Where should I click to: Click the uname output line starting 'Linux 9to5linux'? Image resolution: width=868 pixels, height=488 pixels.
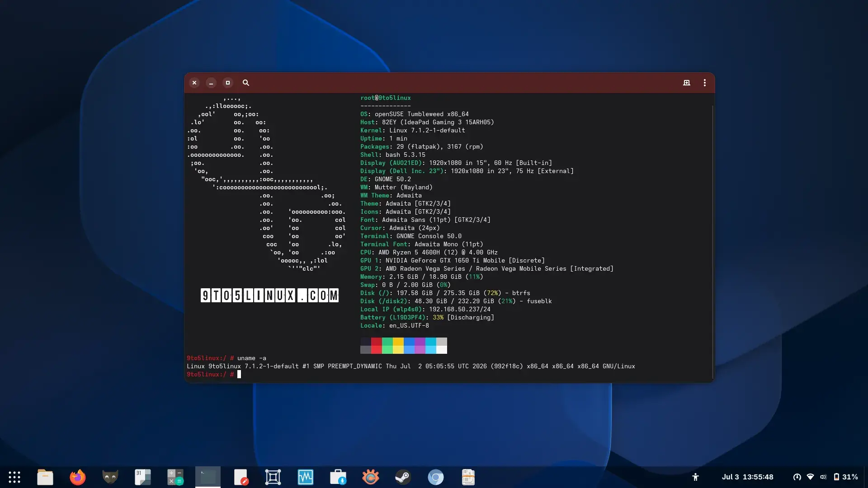(x=411, y=366)
